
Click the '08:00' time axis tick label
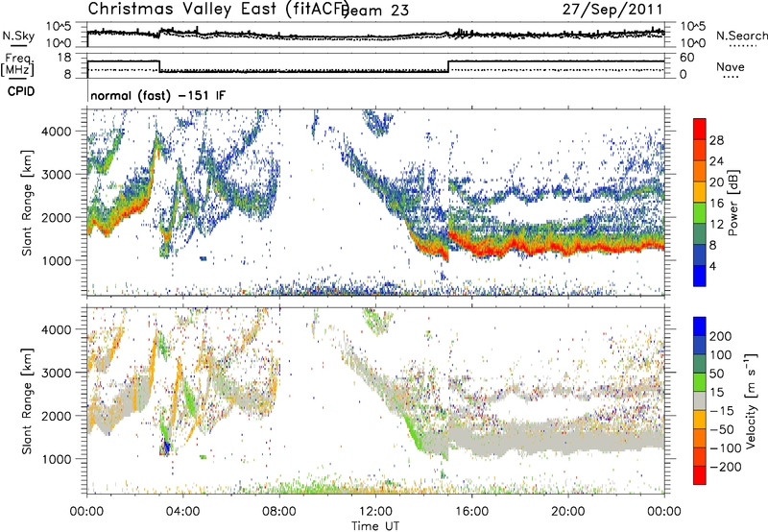[279, 512]
